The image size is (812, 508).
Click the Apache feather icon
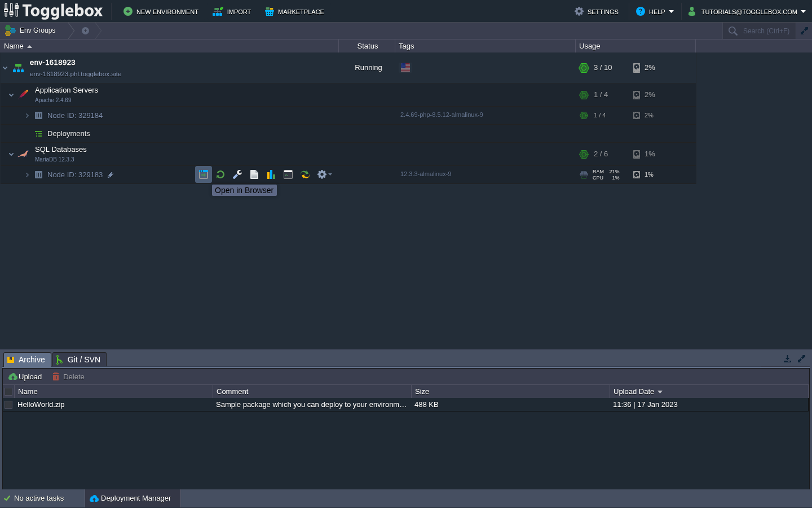(24, 94)
